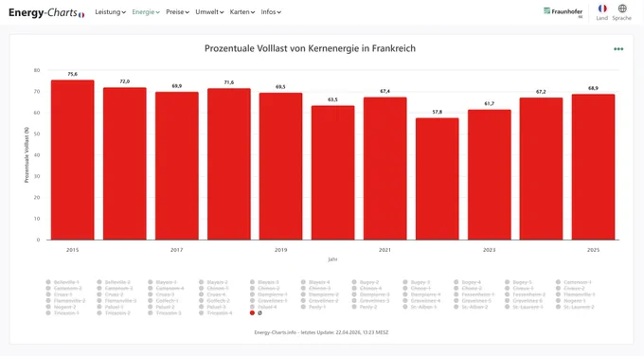
Task: Click the 2024 bar labeled 67,2
Action: [541, 169]
